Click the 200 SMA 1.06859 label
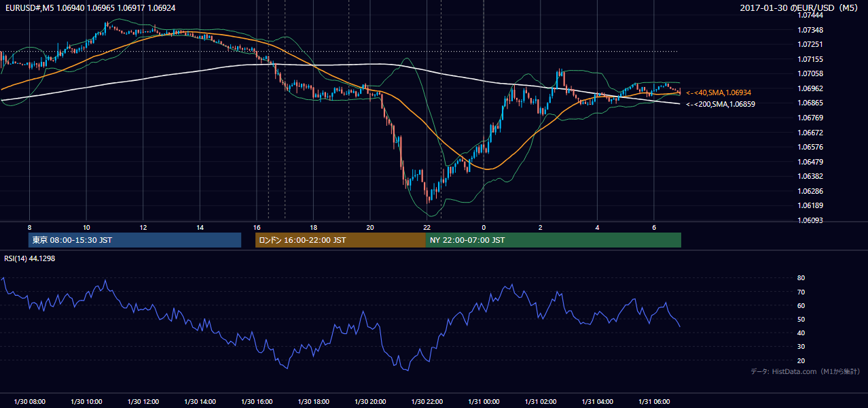Image resolution: width=868 pixels, height=408 pixels. pyautogui.click(x=721, y=104)
